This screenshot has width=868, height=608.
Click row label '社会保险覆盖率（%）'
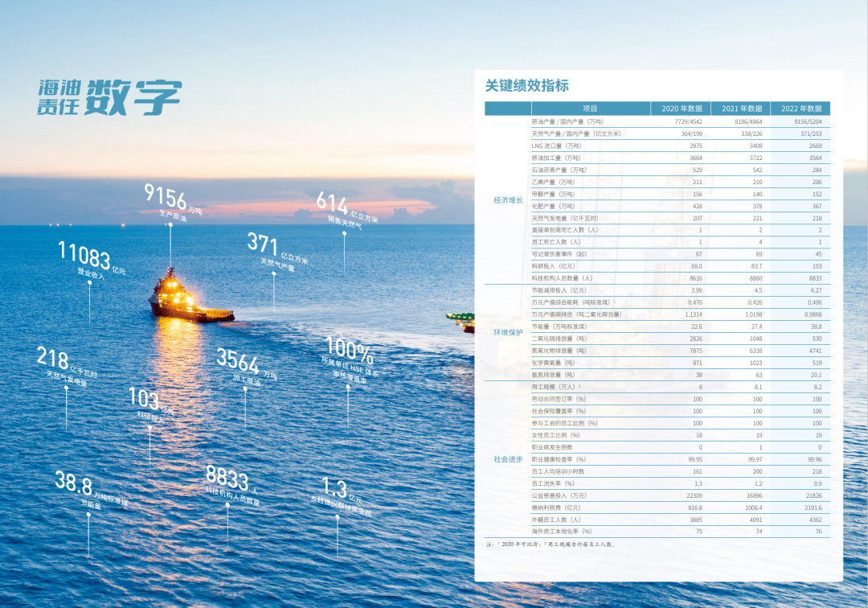(x=559, y=411)
